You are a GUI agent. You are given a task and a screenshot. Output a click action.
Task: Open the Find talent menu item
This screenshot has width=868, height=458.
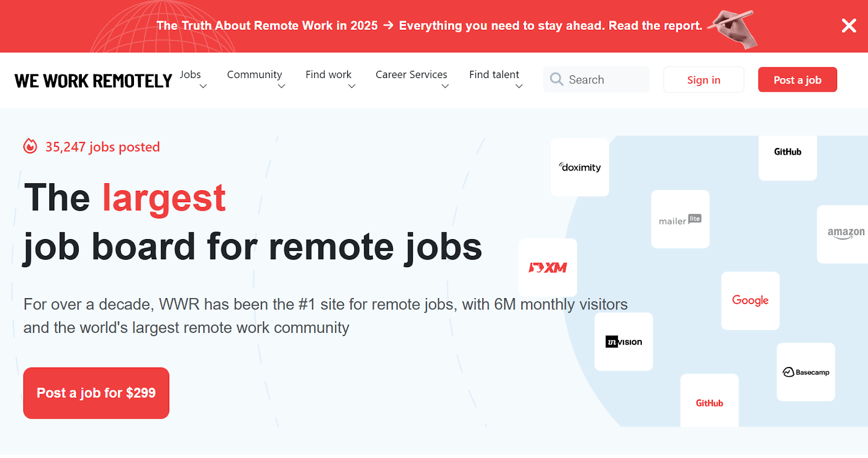pos(494,74)
